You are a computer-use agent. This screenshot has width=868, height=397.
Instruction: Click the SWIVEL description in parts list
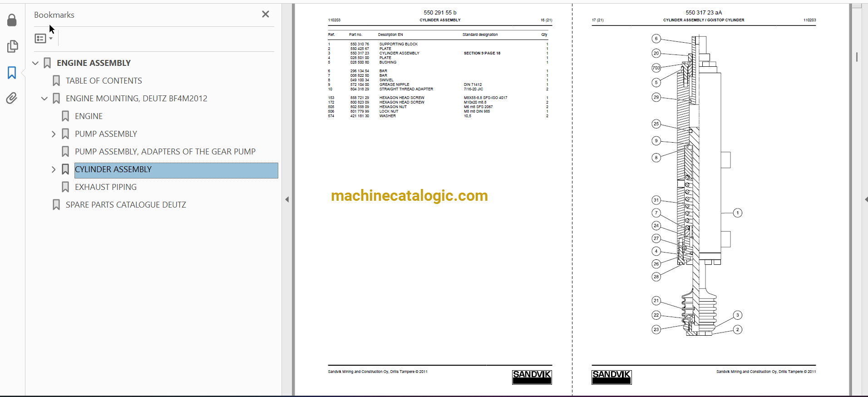386,80
